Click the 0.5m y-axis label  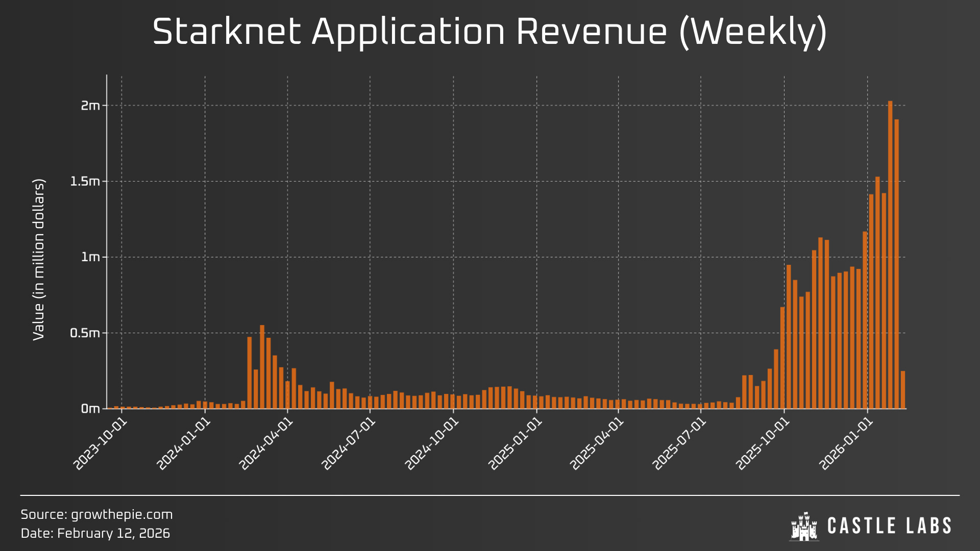click(85, 333)
